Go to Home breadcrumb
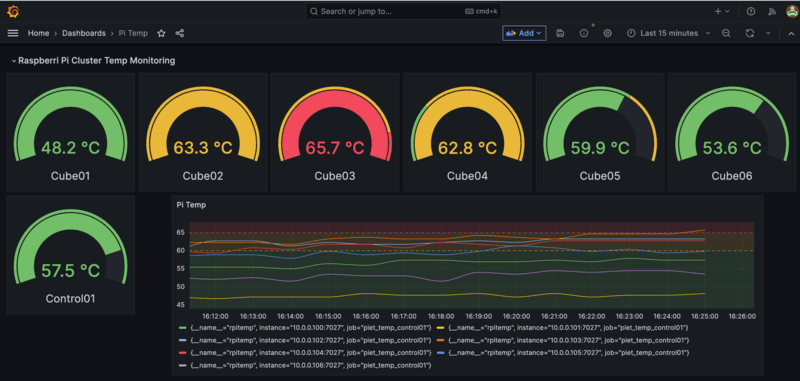800x381 pixels. point(38,33)
